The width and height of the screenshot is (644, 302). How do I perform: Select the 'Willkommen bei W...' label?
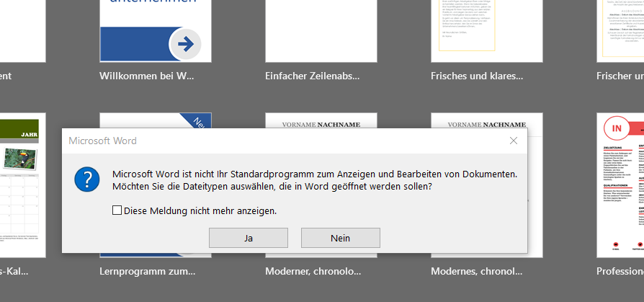[x=147, y=76]
